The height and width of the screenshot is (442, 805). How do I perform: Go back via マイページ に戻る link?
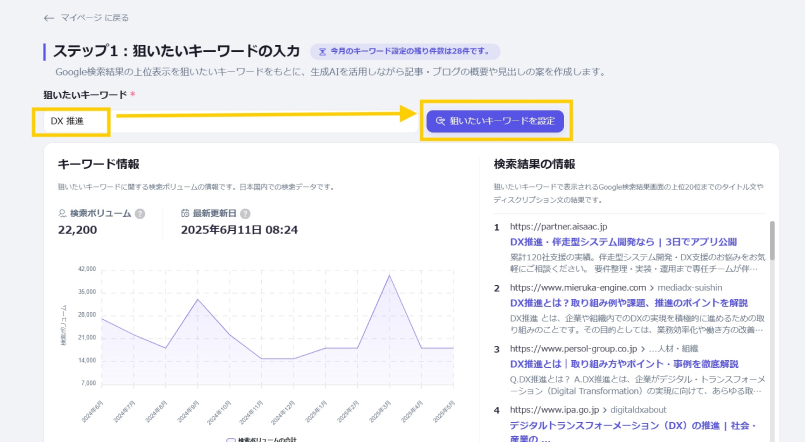pos(93,18)
